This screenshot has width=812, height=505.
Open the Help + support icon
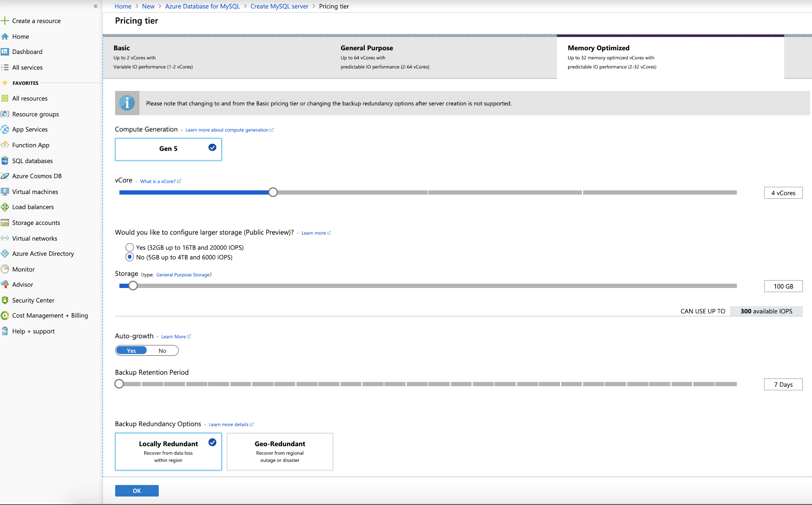(x=5, y=331)
